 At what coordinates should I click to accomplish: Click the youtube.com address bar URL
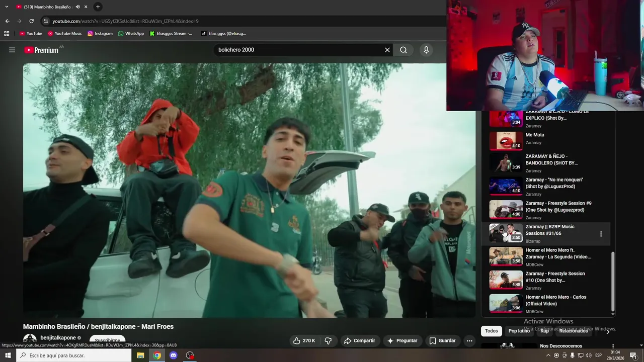point(125,21)
